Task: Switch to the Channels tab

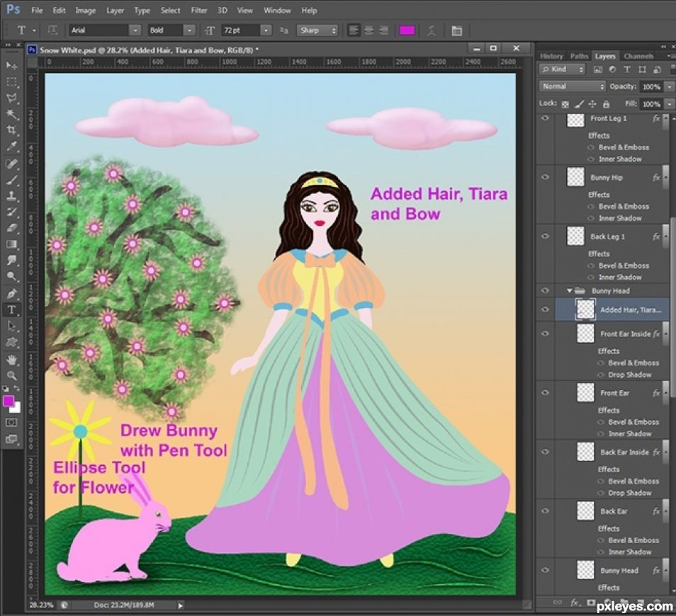Action: [638, 56]
